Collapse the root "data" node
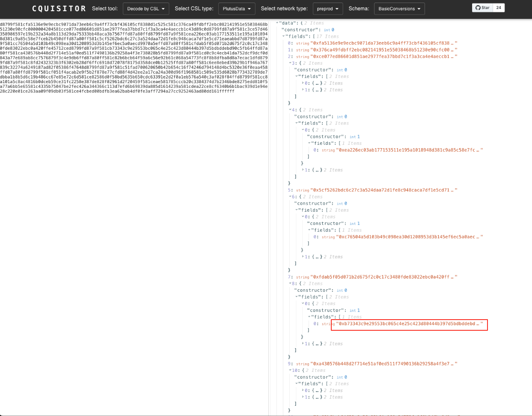 tap(277, 23)
